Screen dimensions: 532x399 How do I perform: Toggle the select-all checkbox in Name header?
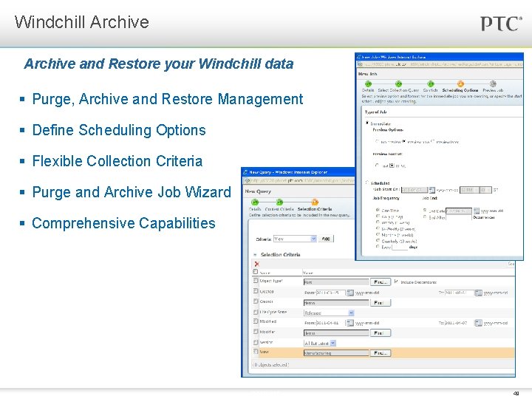click(256, 272)
